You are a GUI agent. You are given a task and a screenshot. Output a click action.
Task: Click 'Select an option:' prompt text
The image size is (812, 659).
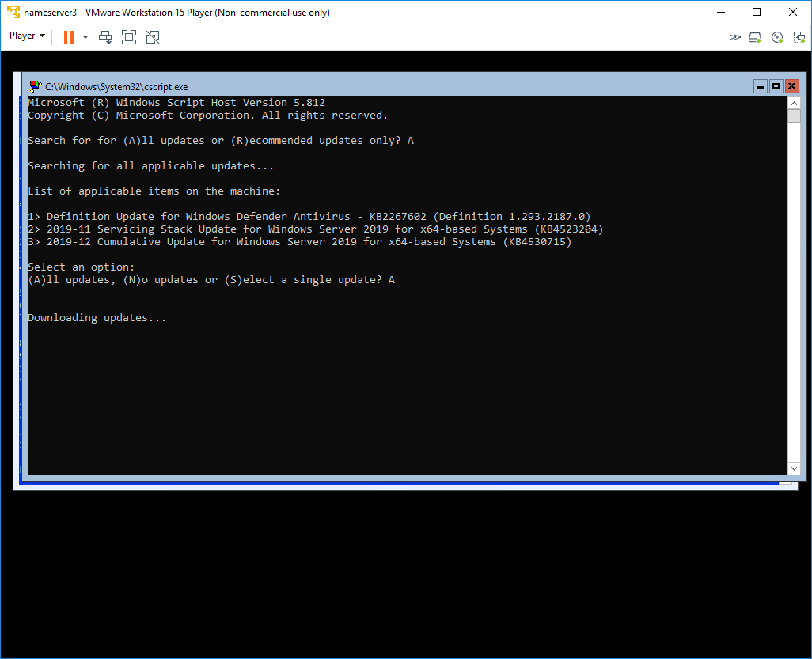[x=82, y=267]
